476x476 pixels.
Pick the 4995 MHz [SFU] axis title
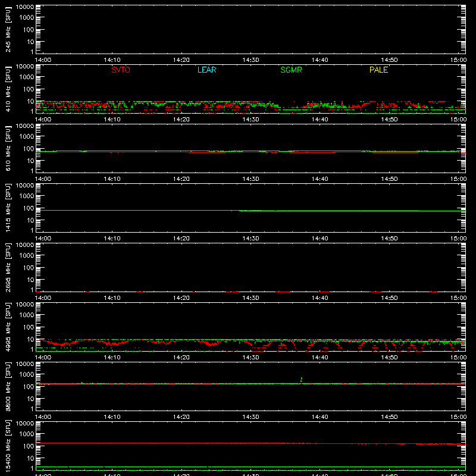pos(8,327)
